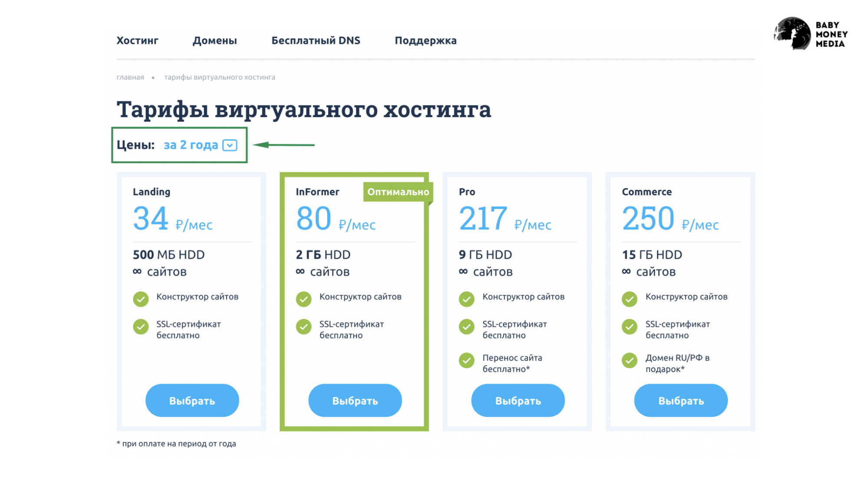Click the checkmark icon beside Pro's Перенос сайта
The image size is (868, 488).
(x=467, y=360)
